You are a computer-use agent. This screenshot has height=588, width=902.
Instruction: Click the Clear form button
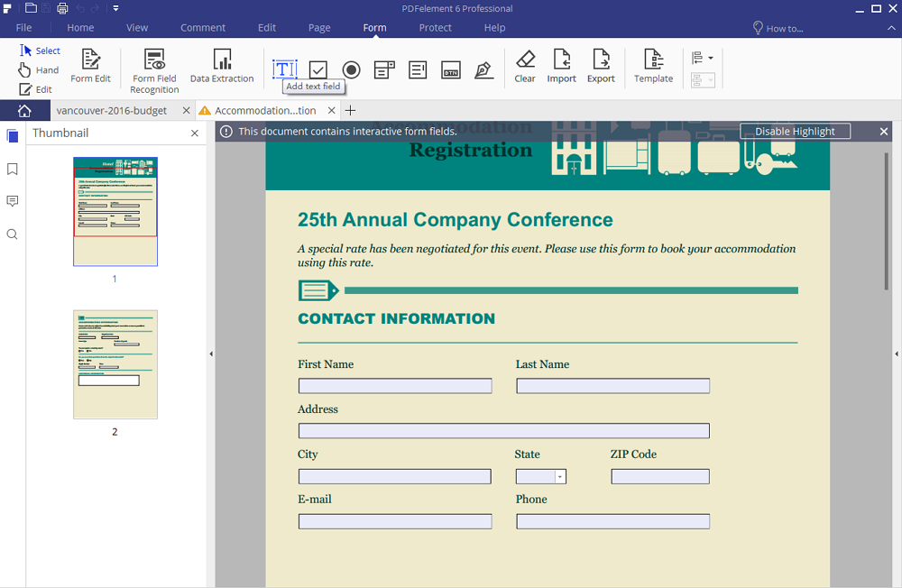pyautogui.click(x=525, y=65)
